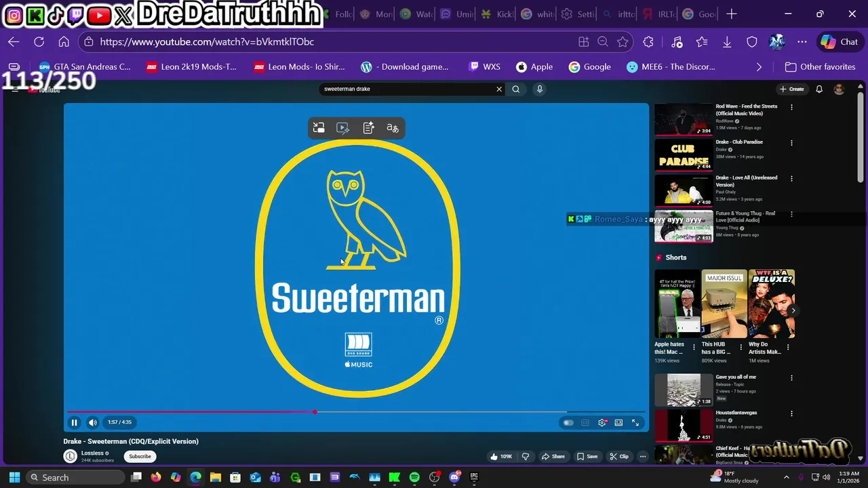
Task: Open the Edge favorites list icon
Action: (x=702, y=42)
